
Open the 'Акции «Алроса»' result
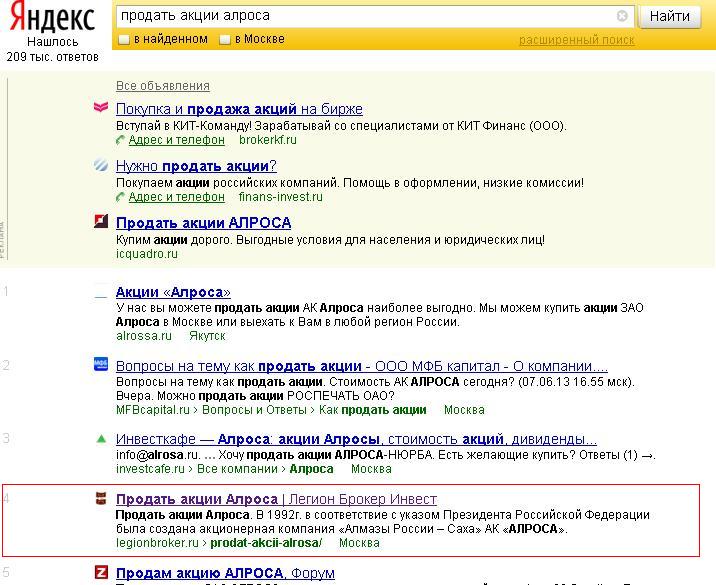pos(173,292)
